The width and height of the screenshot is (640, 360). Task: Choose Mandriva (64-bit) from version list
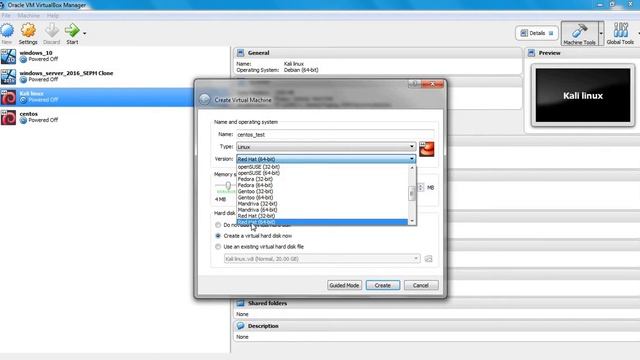click(x=322, y=210)
